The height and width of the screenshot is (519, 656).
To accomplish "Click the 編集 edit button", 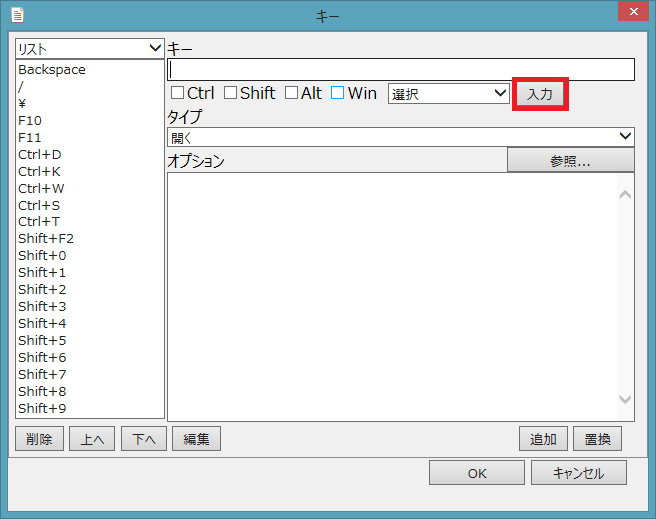I will [x=196, y=439].
